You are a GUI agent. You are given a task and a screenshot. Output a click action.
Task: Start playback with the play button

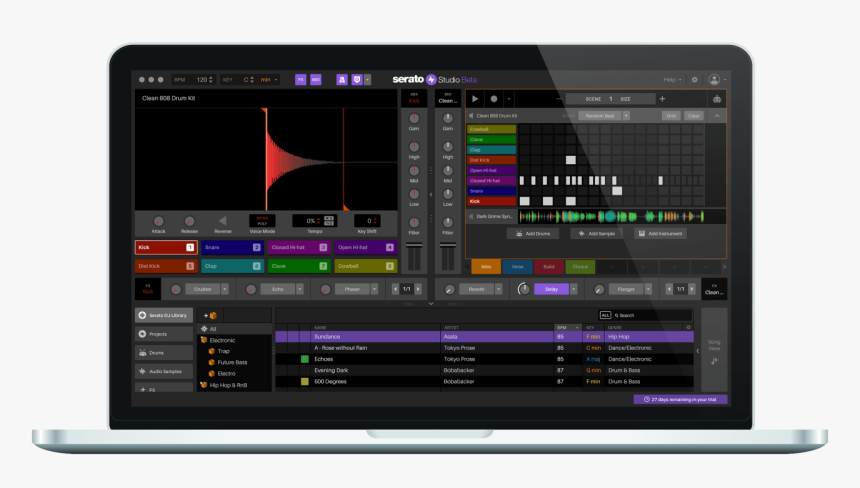[475, 99]
